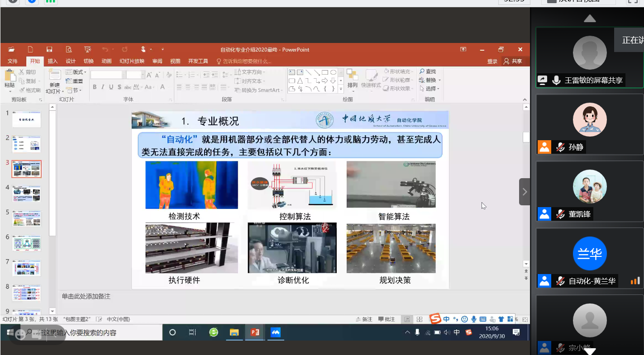Screen dimensions: 644x355
Task: Click the Tencent Meeting taskbar icon
Action: point(276,333)
